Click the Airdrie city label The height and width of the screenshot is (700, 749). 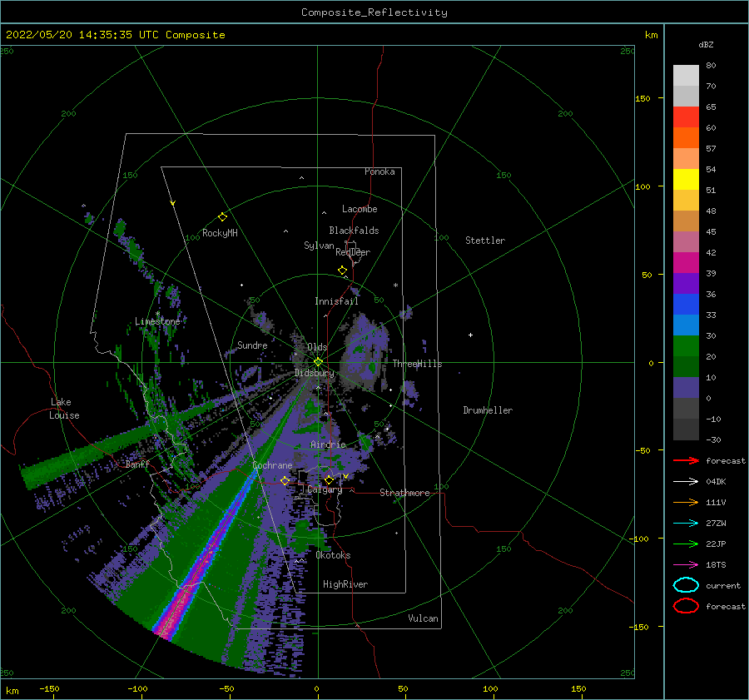tap(328, 444)
